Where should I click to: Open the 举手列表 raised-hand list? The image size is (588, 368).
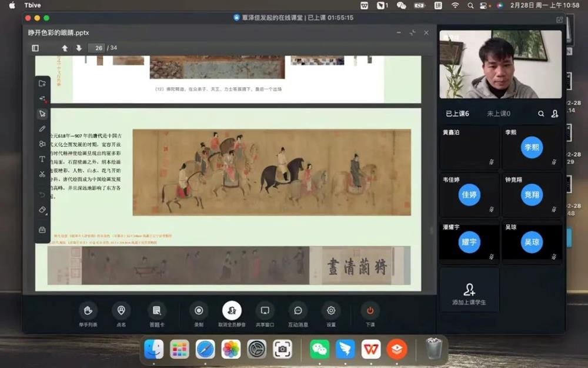88,314
